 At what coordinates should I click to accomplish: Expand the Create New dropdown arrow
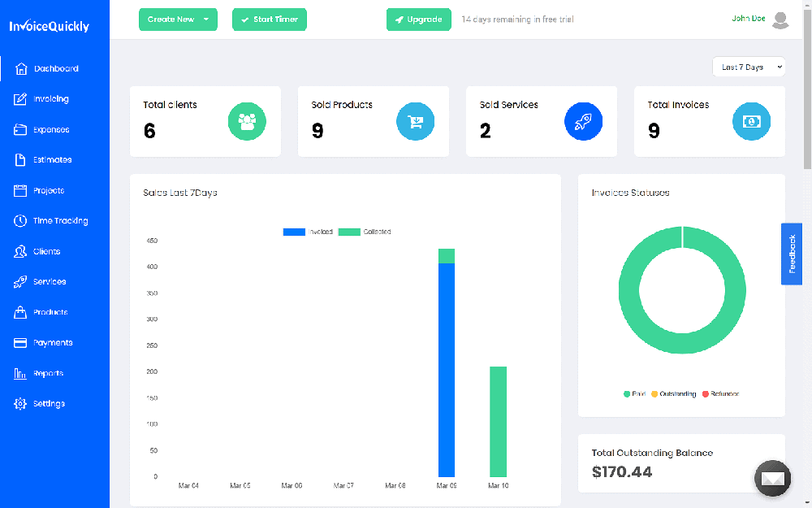coord(206,20)
